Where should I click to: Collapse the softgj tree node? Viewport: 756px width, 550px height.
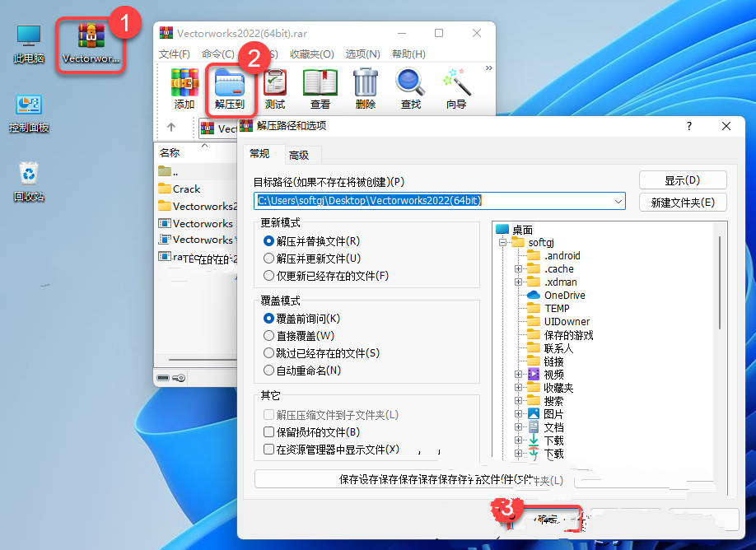click(503, 242)
